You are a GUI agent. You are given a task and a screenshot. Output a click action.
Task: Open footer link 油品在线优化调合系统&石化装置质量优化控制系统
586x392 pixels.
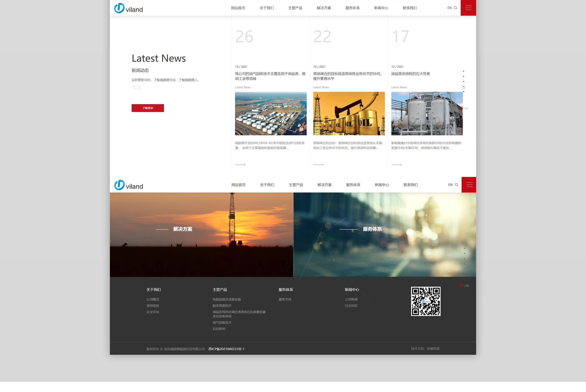(239, 314)
